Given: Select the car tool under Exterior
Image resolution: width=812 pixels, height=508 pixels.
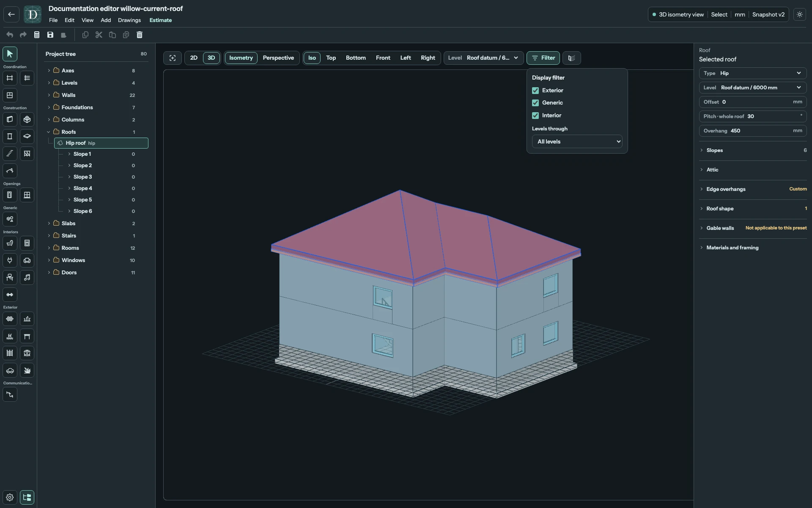Looking at the screenshot, I should 10,370.
